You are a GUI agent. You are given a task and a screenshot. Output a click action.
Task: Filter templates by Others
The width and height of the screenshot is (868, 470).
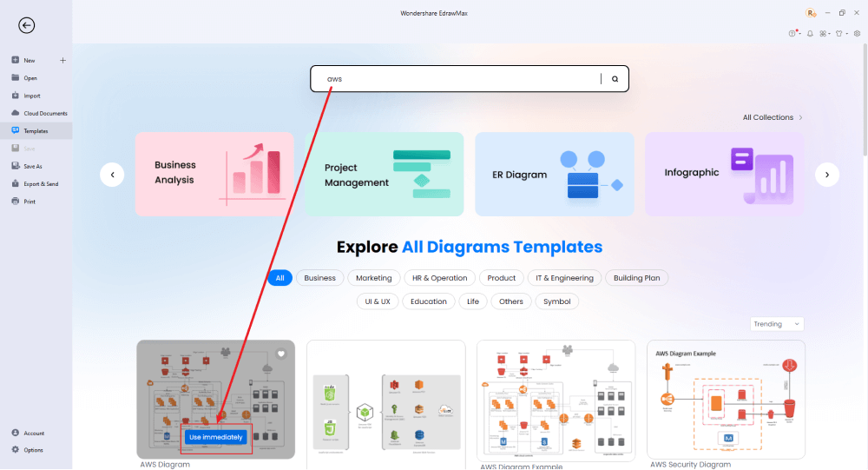[x=511, y=301]
